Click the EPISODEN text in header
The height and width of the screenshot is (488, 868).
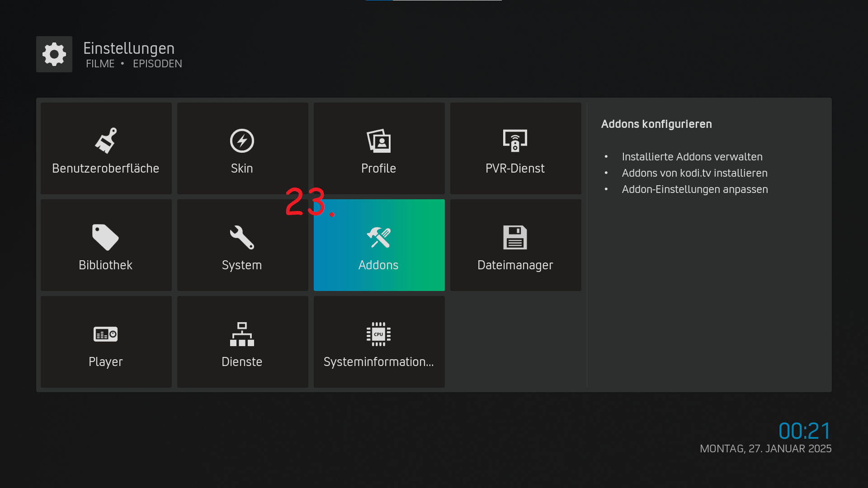[157, 64]
